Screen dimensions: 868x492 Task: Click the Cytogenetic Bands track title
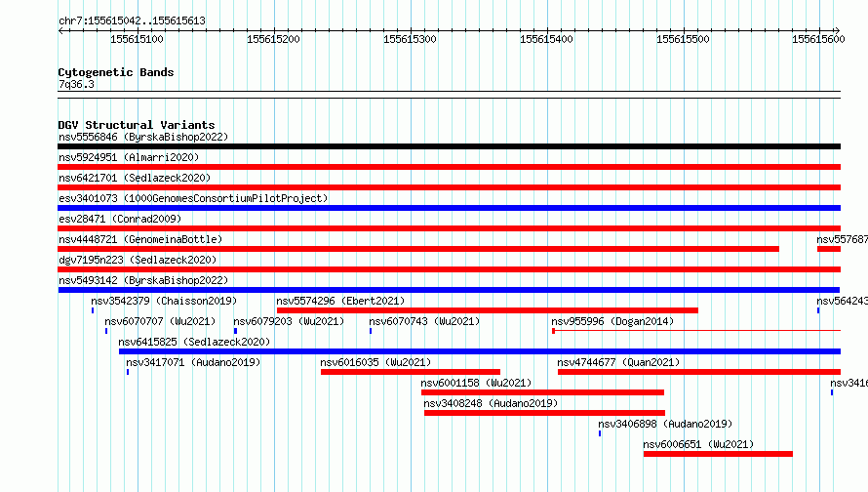pyautogui.click(x=116, y=72)
